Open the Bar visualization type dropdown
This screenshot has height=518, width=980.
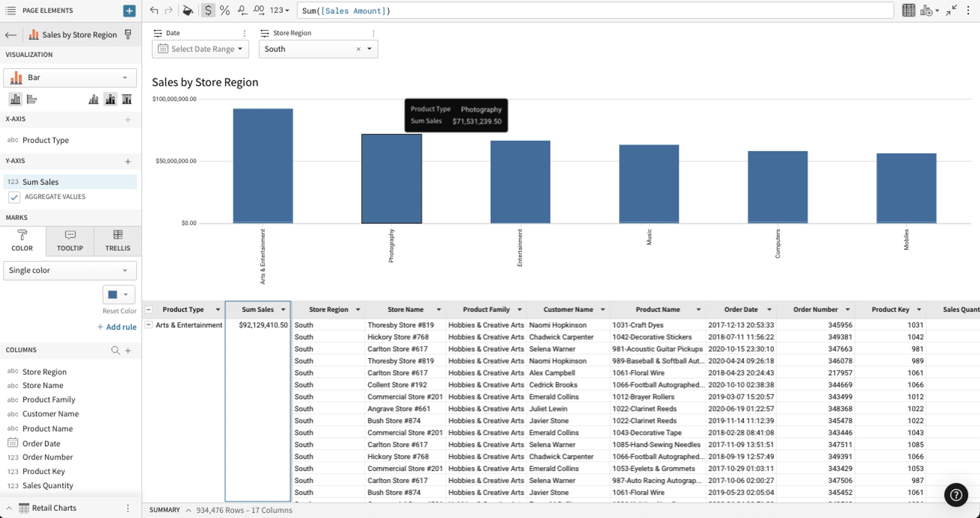pos(70,78)
